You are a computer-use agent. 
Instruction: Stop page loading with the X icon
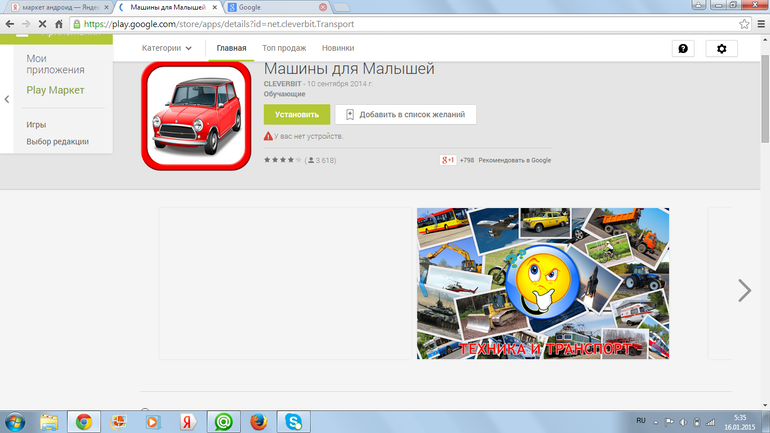tap(42, 23)
